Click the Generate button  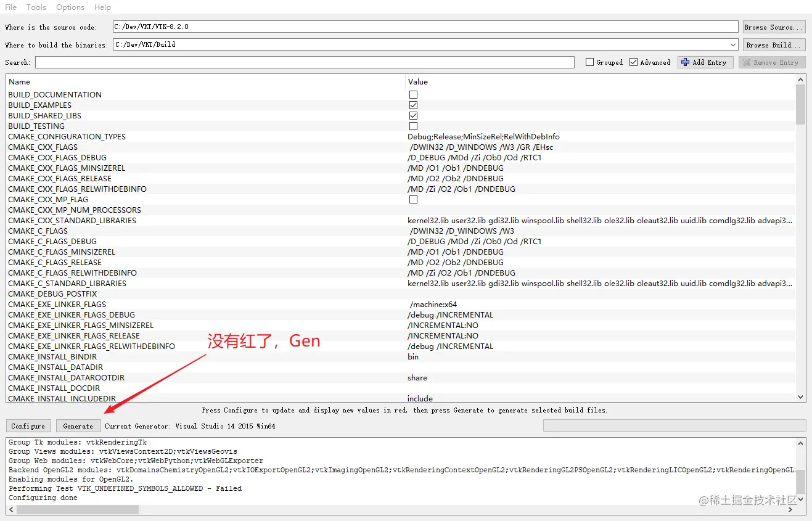[x=78, y=426]
